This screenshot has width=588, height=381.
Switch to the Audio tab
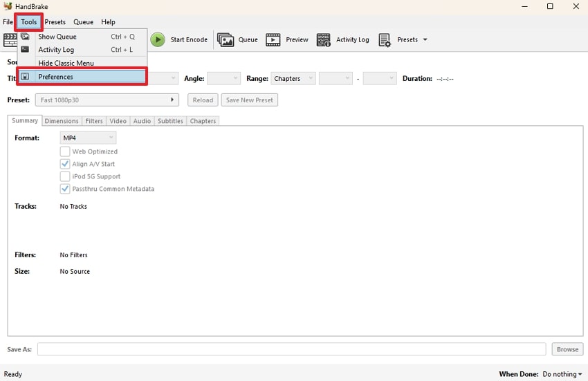click(142, 121)
